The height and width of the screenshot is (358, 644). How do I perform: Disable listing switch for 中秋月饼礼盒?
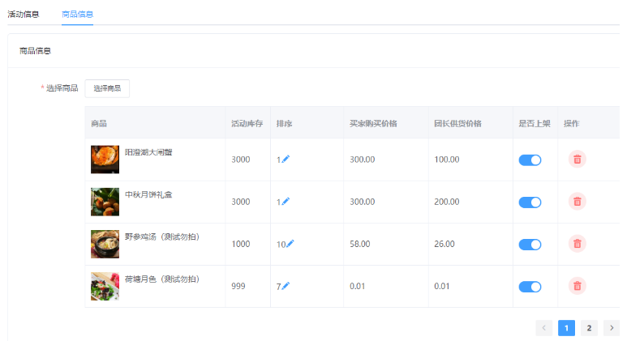530,202
